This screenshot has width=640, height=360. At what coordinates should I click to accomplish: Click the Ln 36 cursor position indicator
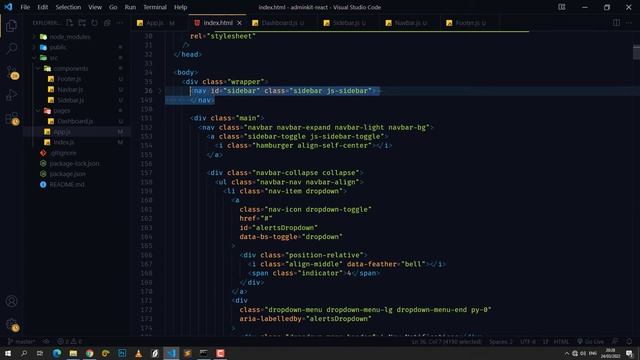[447, 341]
